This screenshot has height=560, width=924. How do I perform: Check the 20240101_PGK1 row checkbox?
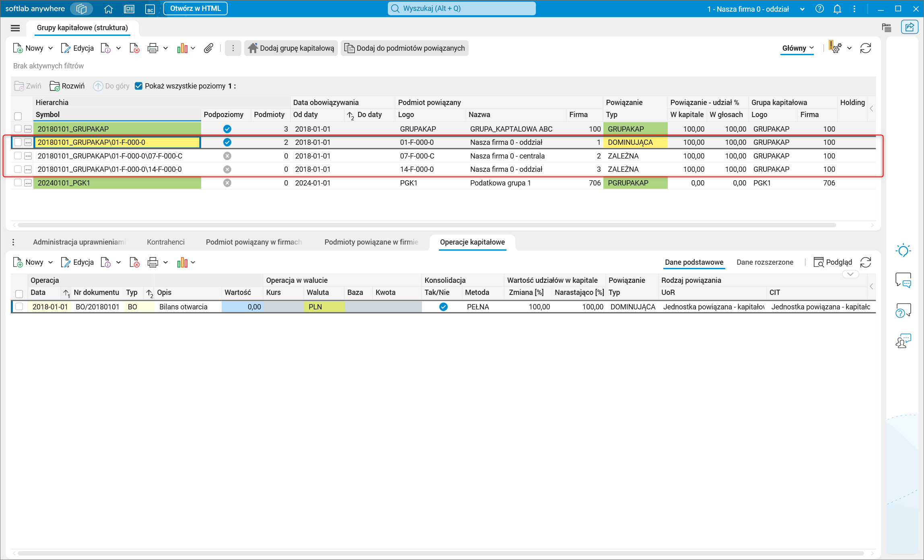[18, 183]
